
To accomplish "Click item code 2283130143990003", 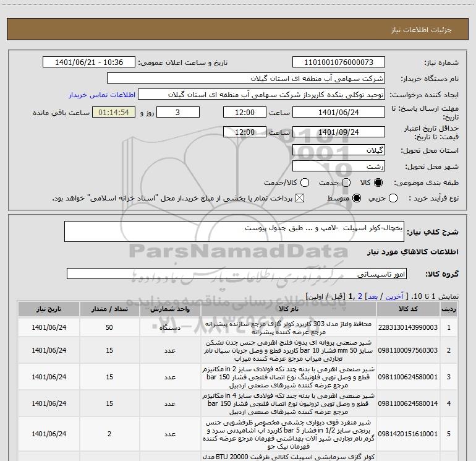I will (x=408, y=327).
